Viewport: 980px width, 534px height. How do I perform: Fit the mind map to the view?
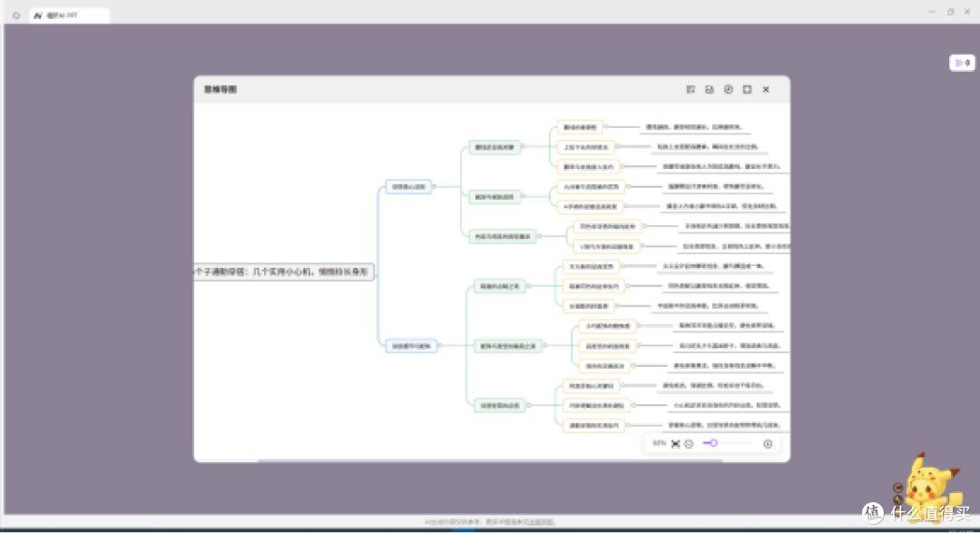[x=676, y=444]
